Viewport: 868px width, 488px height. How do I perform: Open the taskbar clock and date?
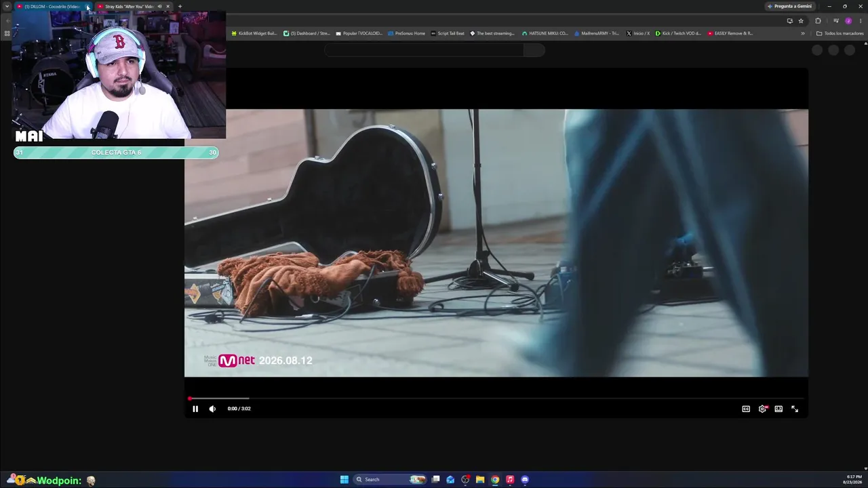tap(854, 479)
